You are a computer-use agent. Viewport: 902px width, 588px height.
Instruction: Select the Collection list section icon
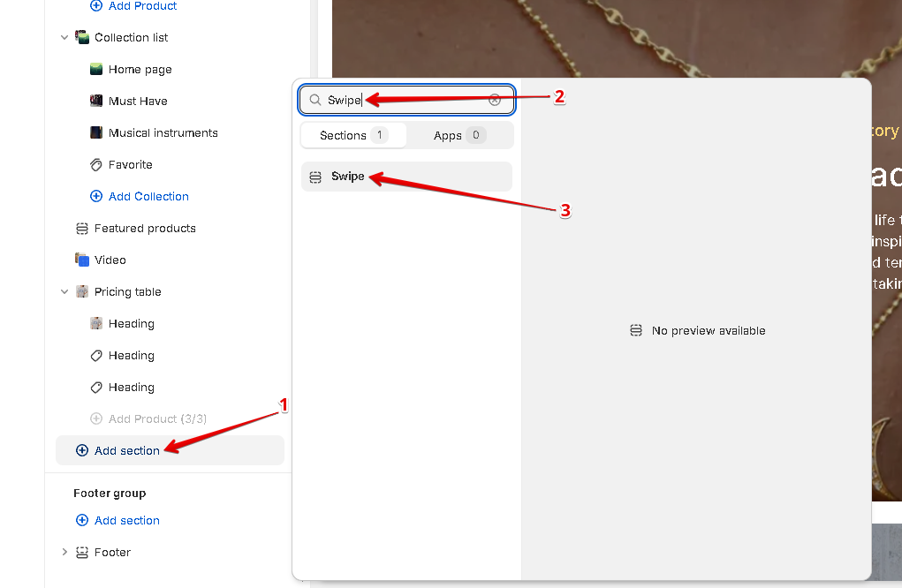pyautogui.click(x=82, y=37)
